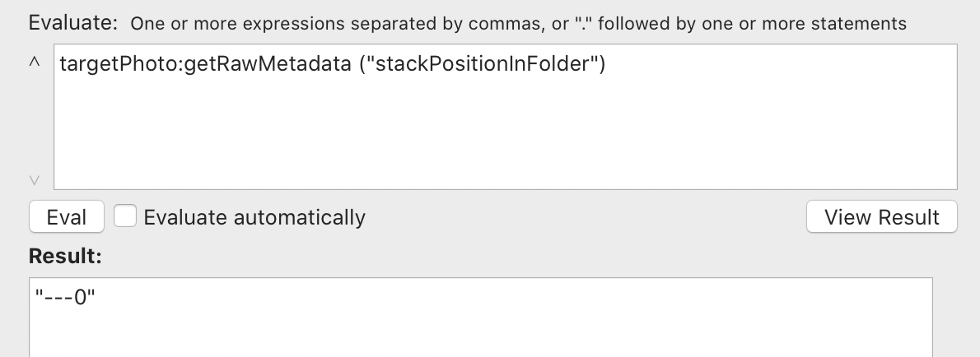Click the bottom edge of the Evaluate text box
The height and width of the screenshot is (357, 980).
(x=505, y=189)
